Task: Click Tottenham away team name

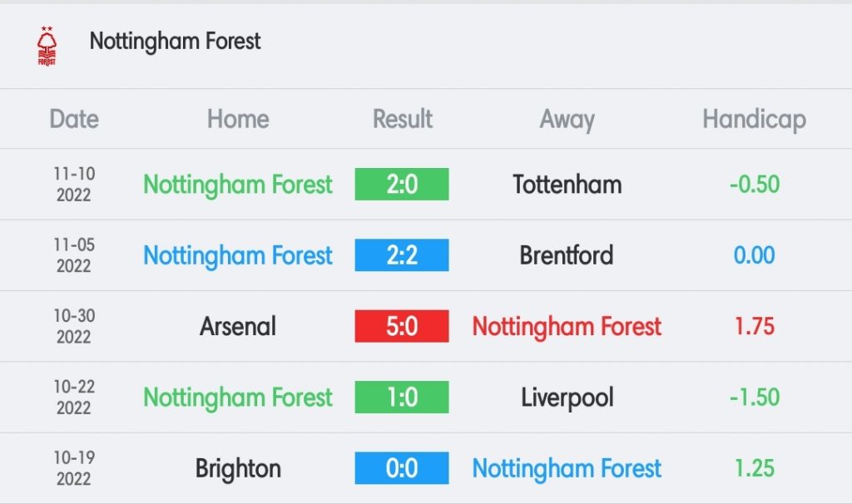Action: tap(567, 185)
